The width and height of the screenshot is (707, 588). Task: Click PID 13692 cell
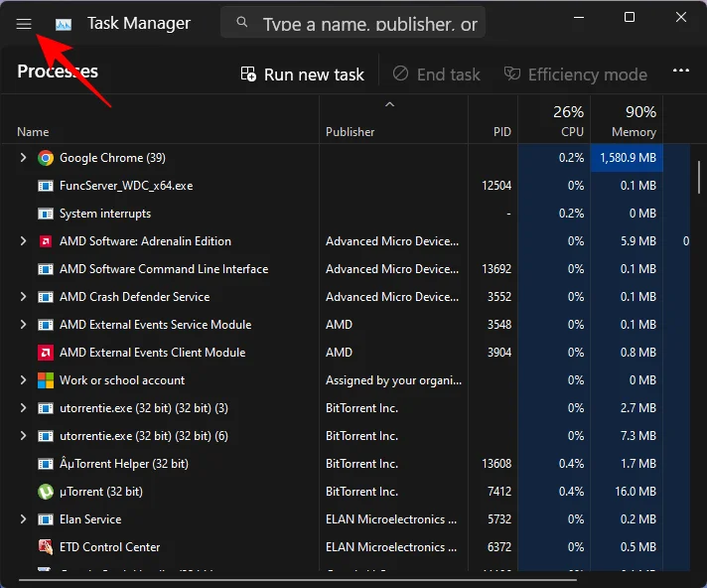tap(496, 269)
